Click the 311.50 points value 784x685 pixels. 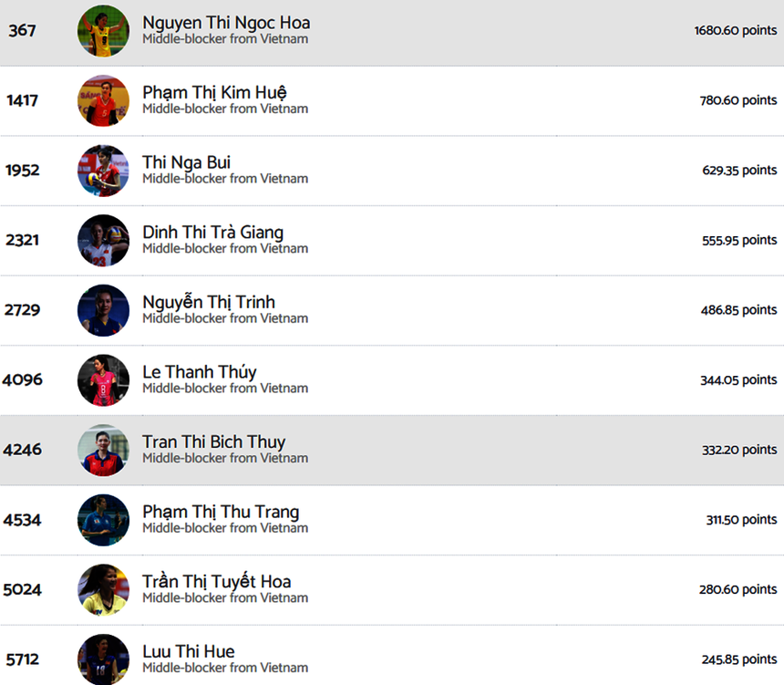(x=741, y=520)
